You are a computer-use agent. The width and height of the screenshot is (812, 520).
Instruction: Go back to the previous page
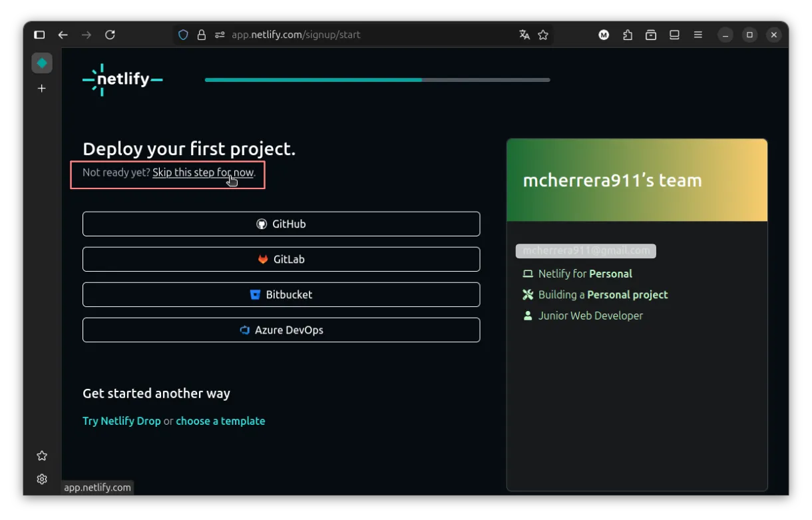point(63,35)
